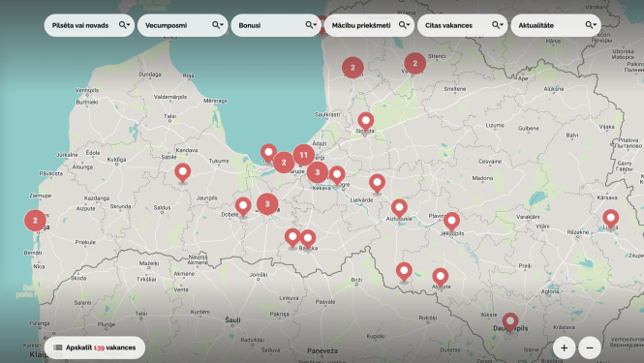Viewport: 644px width, 363px height.
Task: Click the cluster marker 3 near Ķekava
Action: pos(317,172)
